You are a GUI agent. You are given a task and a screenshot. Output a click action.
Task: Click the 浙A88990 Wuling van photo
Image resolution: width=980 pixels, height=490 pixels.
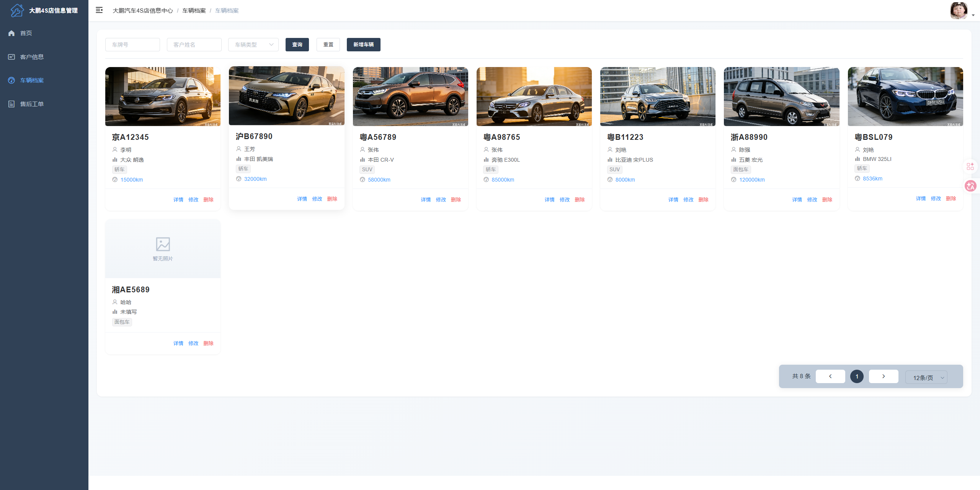781,97
